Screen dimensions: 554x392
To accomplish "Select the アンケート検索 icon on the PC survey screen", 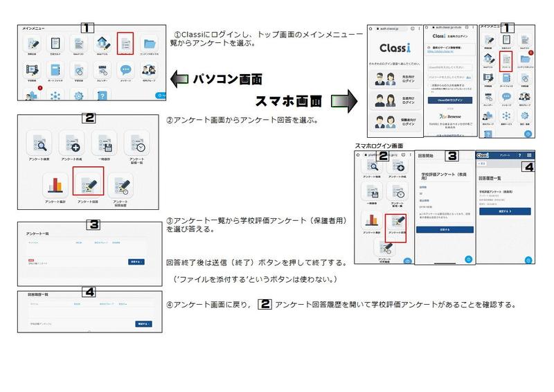I will (38, 143).
